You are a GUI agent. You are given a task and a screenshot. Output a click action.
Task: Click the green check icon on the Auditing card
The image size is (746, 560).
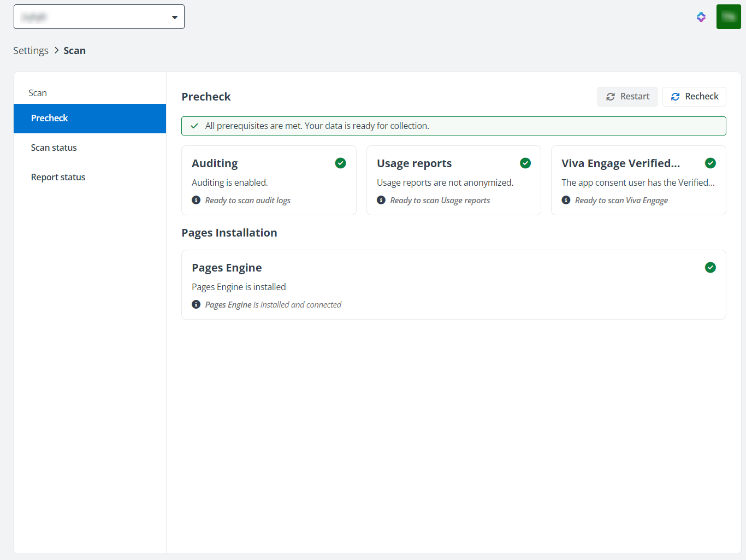(340, 163)
